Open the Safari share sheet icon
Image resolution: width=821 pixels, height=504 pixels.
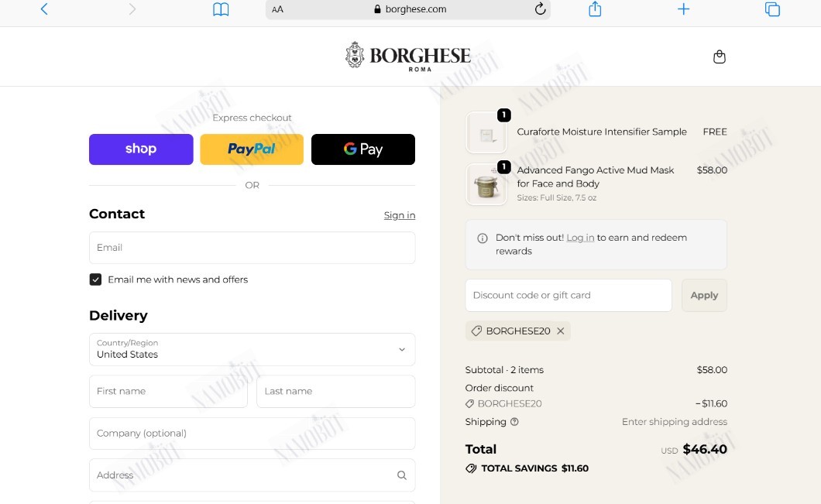(x=595, y=9)
